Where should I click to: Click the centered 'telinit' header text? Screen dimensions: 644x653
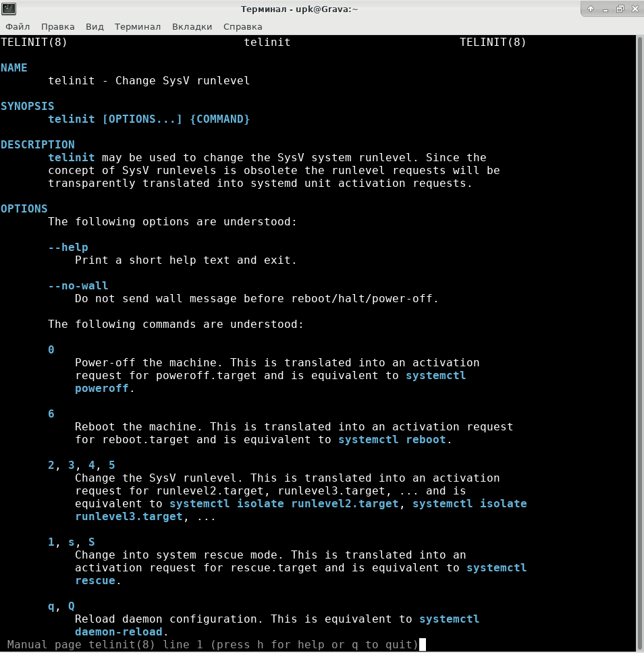pos(267,42)
